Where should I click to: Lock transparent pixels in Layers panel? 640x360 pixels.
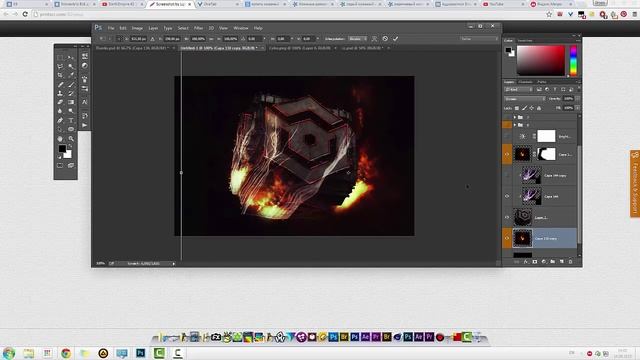(x=517, y=108)
